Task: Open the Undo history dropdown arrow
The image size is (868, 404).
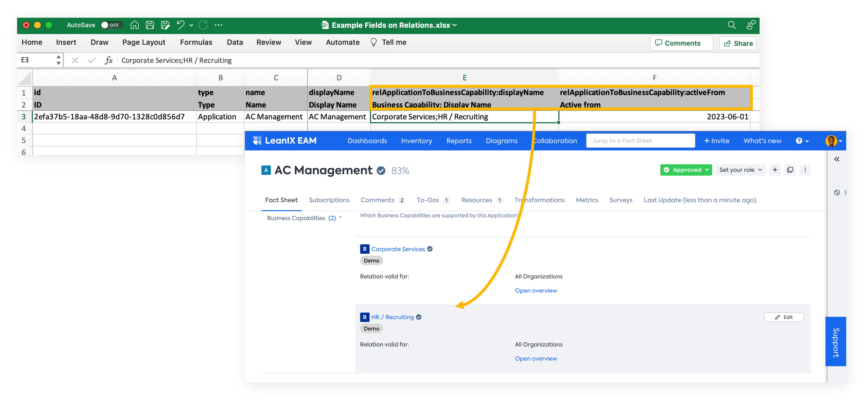Action: tap(191, 25)
